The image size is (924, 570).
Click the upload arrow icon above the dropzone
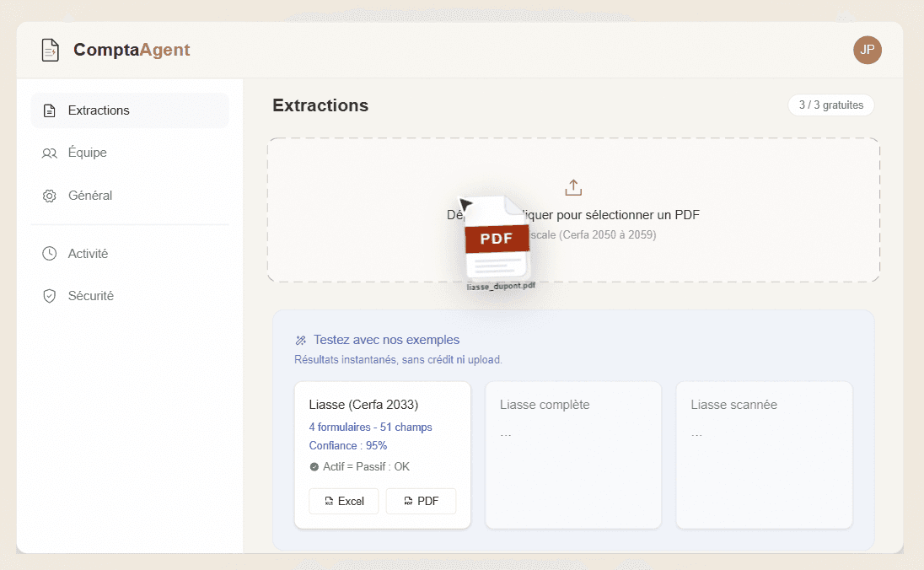pyautogui.click(x=573, y=187)
